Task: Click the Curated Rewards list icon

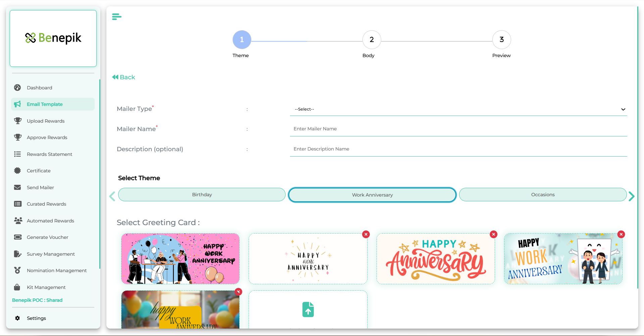Action: (x=18, y=204)
